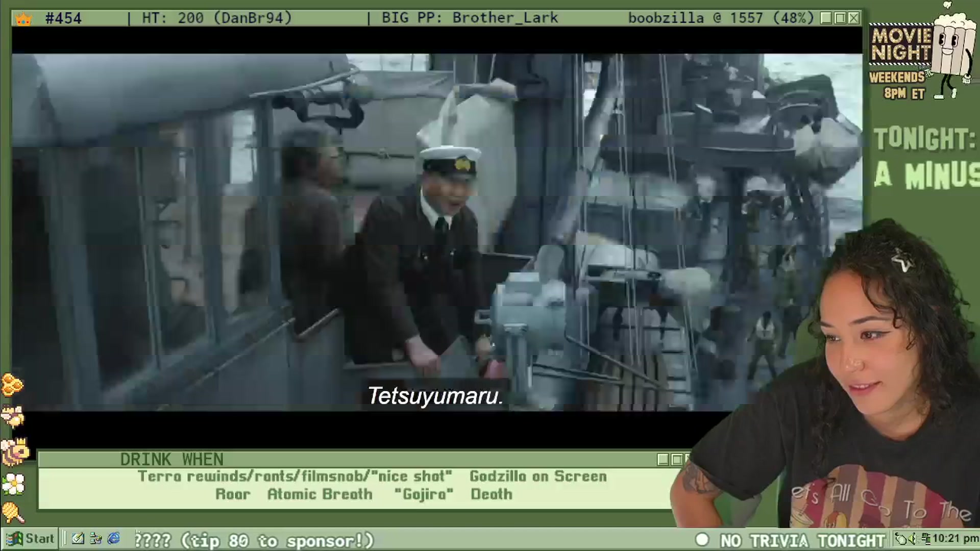Click the Roar drink rule
The width and height of the screenshot is (980, 551).
pyautogui.click(x=233, y=494)
